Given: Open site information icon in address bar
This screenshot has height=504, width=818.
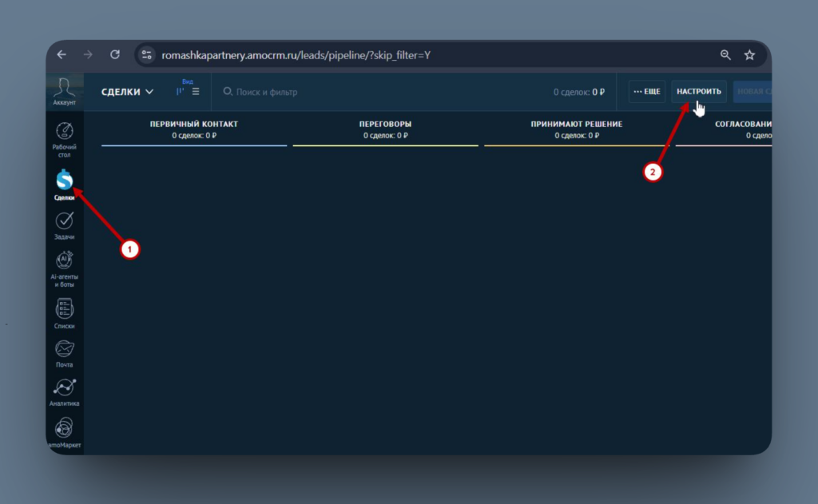Looking at the screenshot, I should 147,55.
